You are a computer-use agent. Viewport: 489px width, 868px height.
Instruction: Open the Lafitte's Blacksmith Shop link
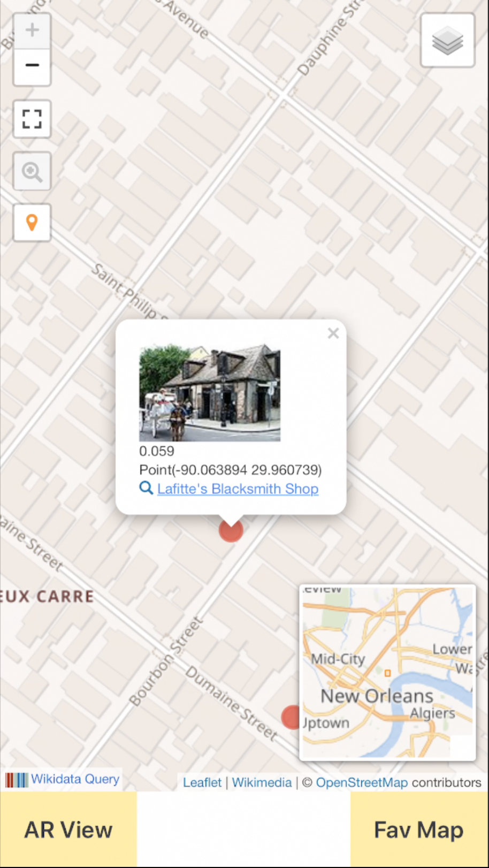coord(238,489)
